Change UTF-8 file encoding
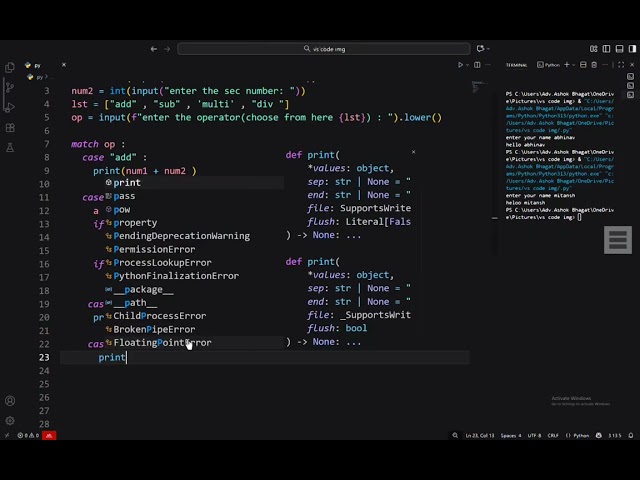 534,436
